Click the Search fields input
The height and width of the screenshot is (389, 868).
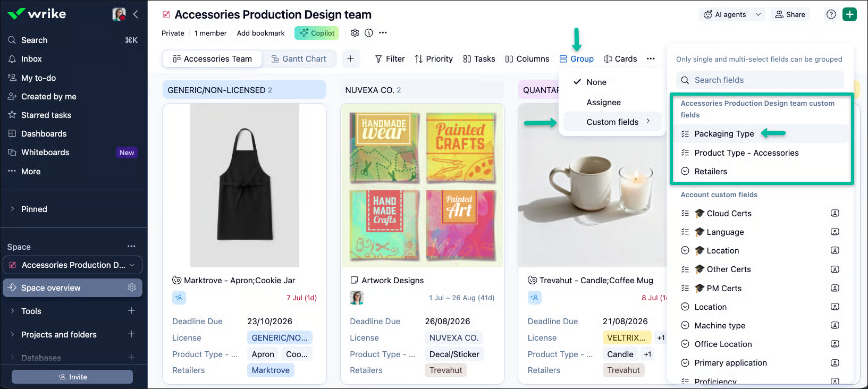760,80
